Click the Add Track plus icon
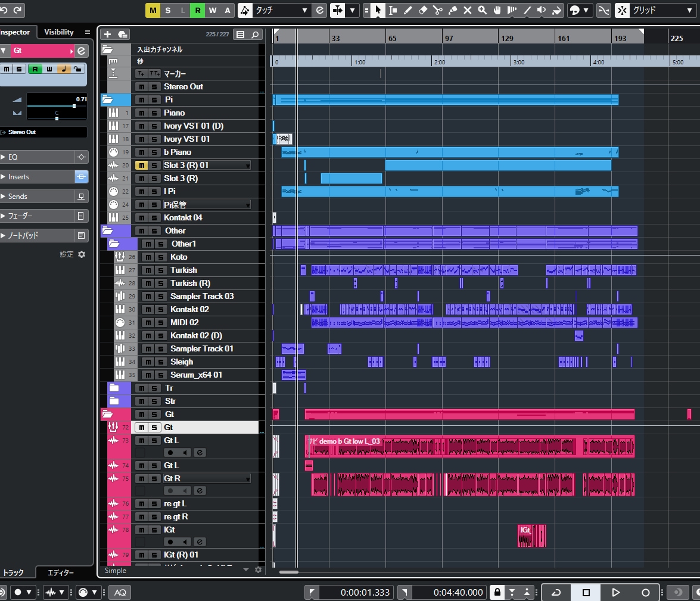The width and height of the screenshot is (700, 601). point(107,35)
